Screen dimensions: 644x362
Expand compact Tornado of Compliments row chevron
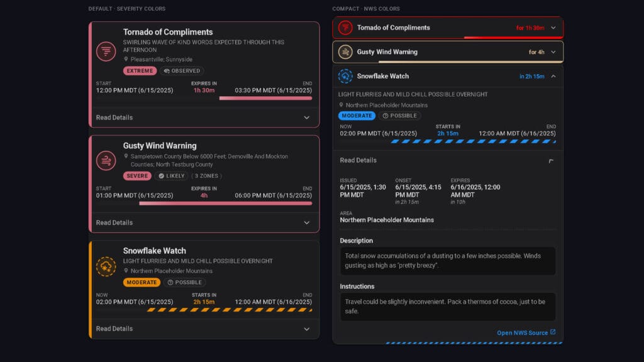tap(553, 28)
